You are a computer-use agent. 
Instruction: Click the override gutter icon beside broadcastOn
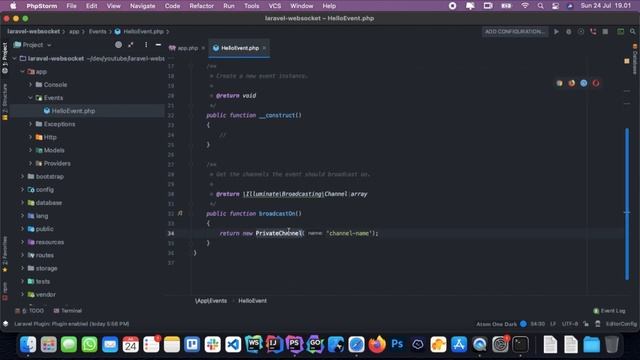(180, 213)
